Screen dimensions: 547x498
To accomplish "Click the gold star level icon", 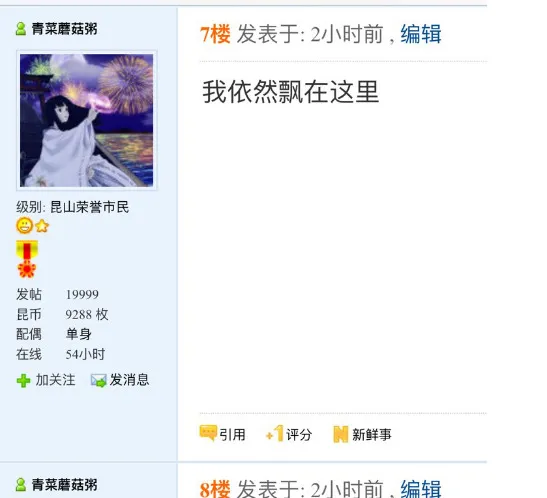I will (x=42, y=226).
